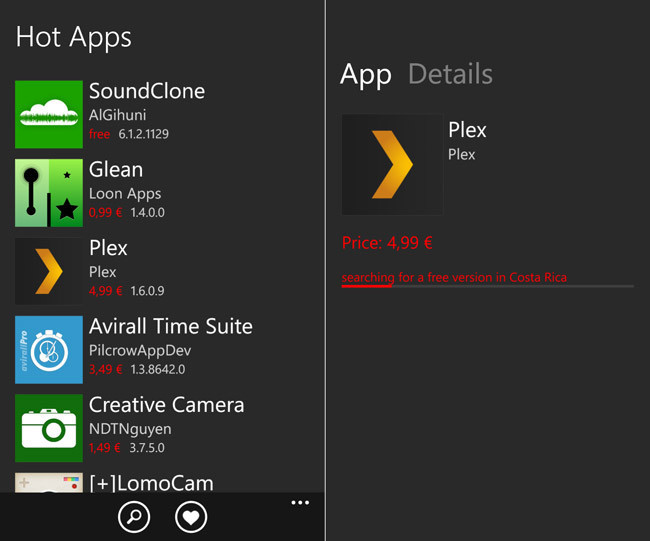The height and width of the screenshot is (541, 650).
Task: Click Creative Camera's 1,49 € price
Action: 104,448
